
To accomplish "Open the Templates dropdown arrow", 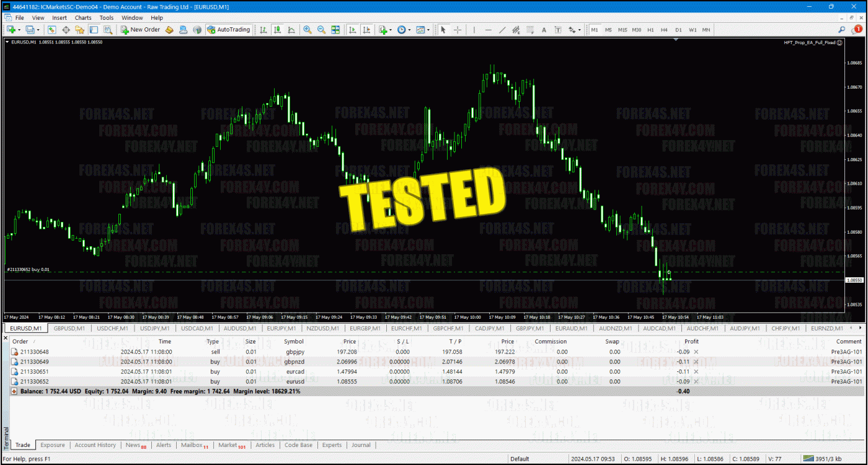I will (x=429, y=30).
